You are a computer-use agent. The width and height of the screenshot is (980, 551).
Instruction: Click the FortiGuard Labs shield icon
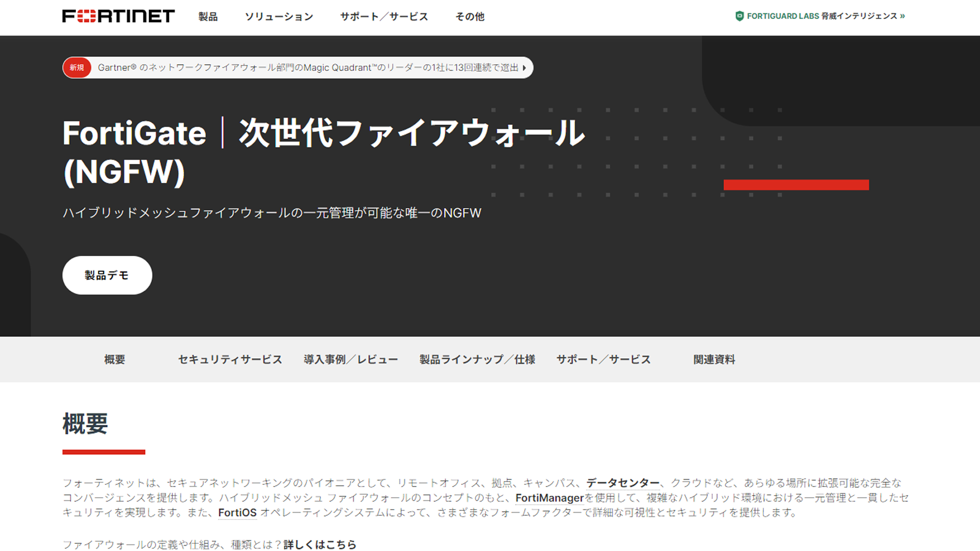(739, 16)
